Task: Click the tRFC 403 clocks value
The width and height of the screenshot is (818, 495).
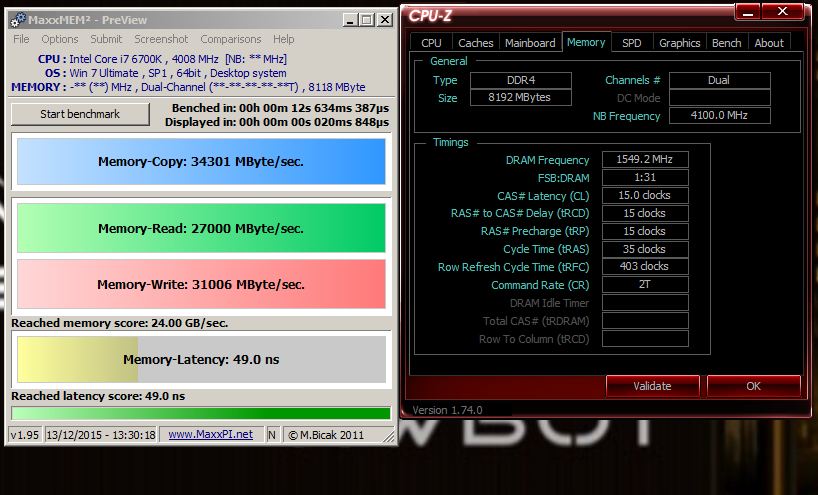Action: pos(645,266)
